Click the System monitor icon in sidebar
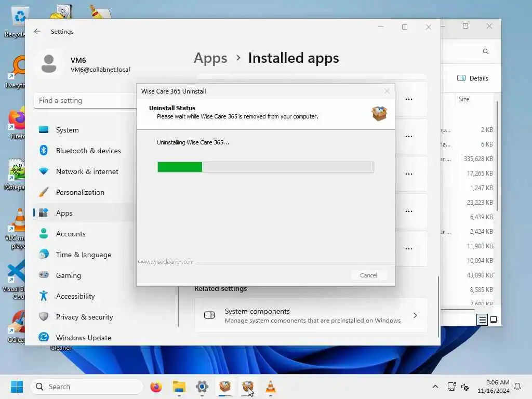 click(44, 129)
